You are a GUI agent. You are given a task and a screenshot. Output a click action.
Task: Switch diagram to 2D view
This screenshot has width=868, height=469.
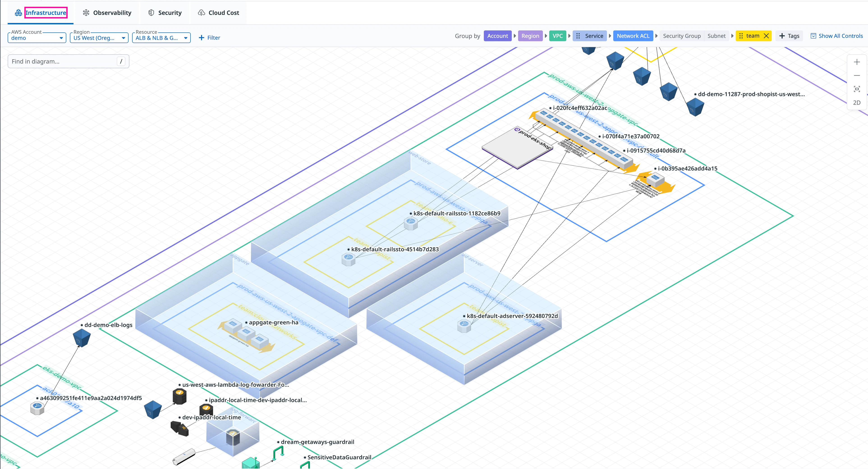tap(857, 103)
